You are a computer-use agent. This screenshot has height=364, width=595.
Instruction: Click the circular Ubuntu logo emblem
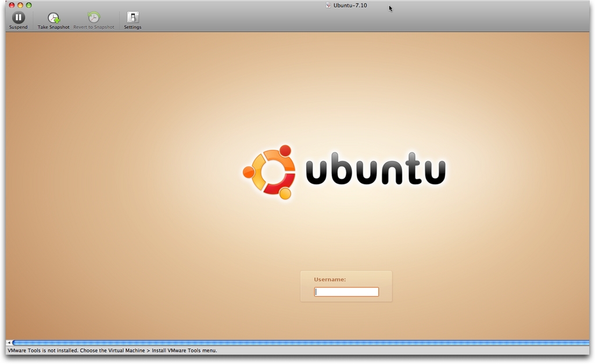click(x=270, y=172)
